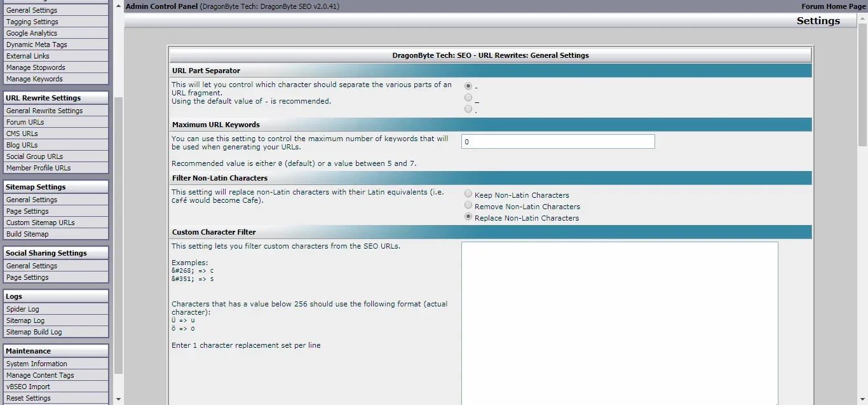Click inside the Custom Character Filter textarea
868x405 pixels.
[620, 323]
